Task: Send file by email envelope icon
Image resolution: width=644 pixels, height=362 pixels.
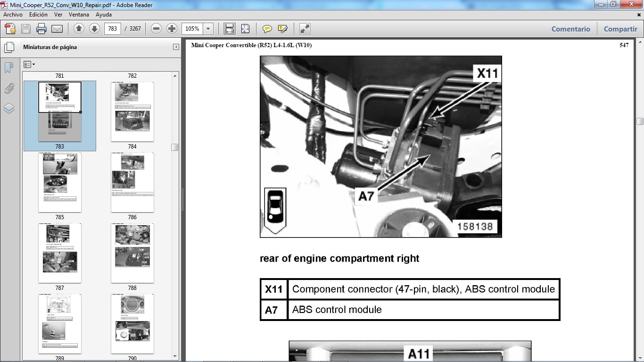Action: [x=57, y=29]
